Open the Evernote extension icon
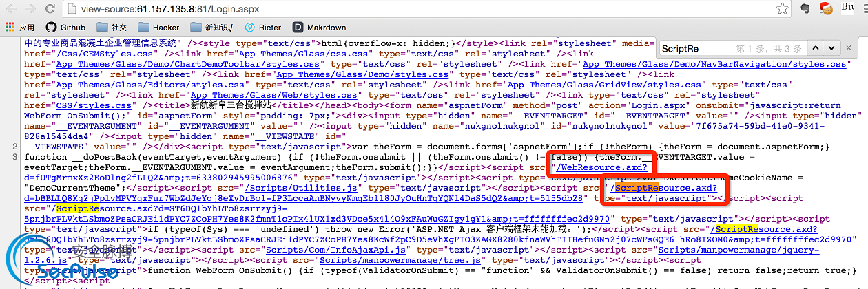This screenshot has width=868, height=289. 805,9
